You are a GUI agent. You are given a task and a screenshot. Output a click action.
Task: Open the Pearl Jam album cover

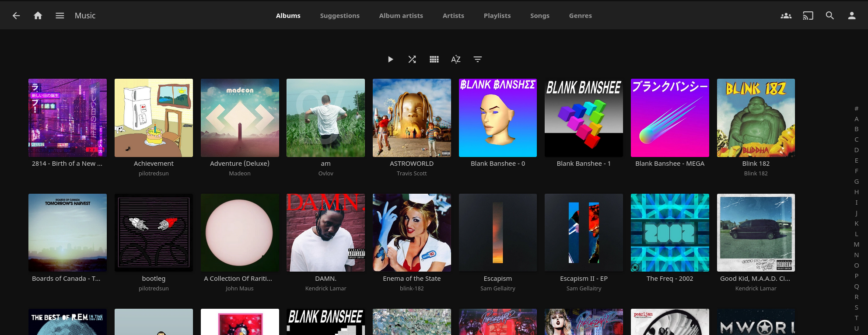(670, 322)
